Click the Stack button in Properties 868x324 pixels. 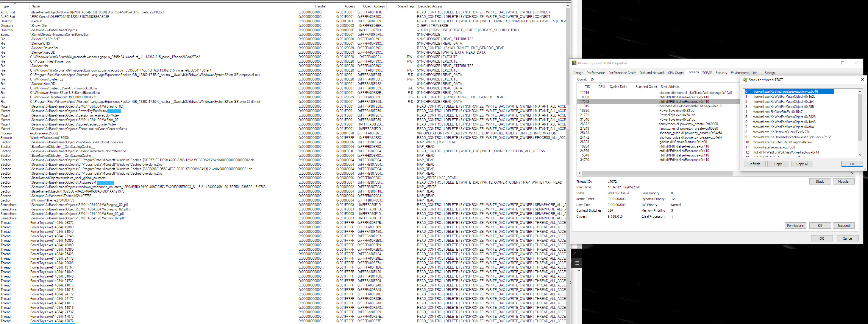tap(820, 181)
